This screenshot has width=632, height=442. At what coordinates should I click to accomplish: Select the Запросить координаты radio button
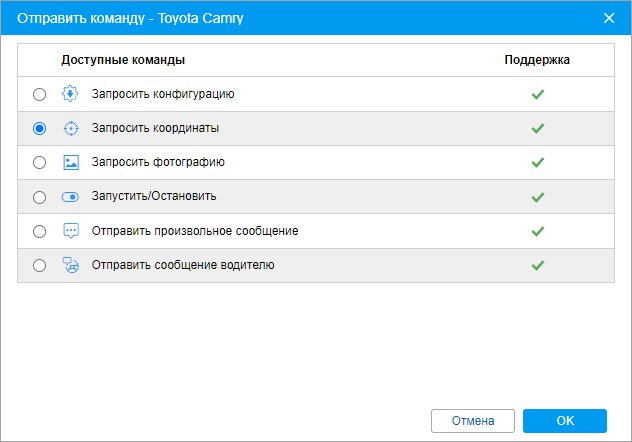[x=40, y=128]
